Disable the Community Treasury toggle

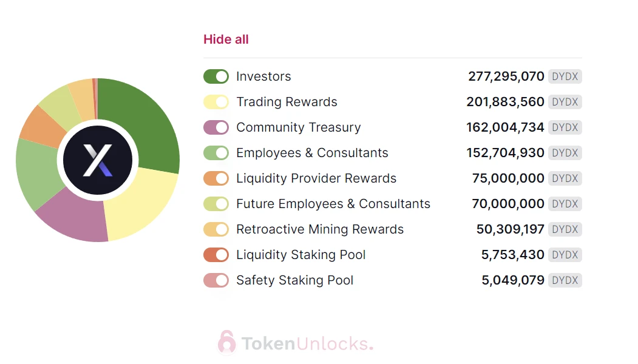216,127
